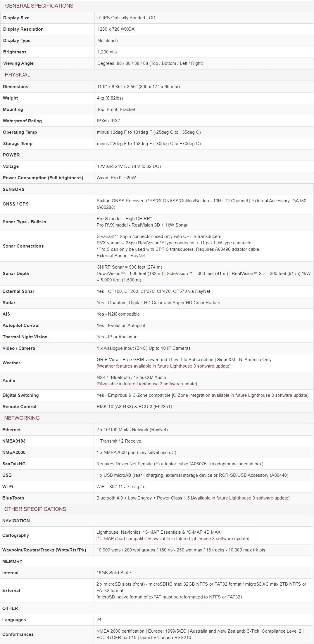Click the Power Consumption (Full brightness) label
This screenshot has height=644, width=314.
[43, 178]
